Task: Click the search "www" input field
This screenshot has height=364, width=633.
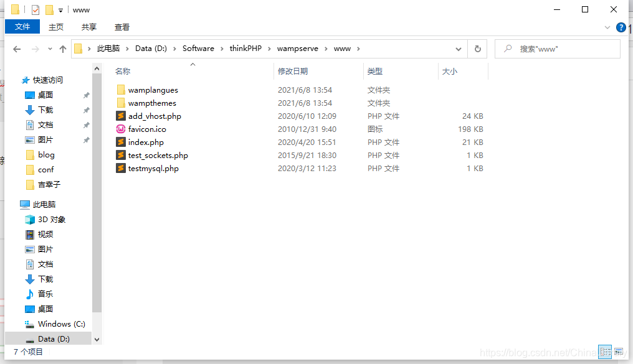Action: (558, 49)
